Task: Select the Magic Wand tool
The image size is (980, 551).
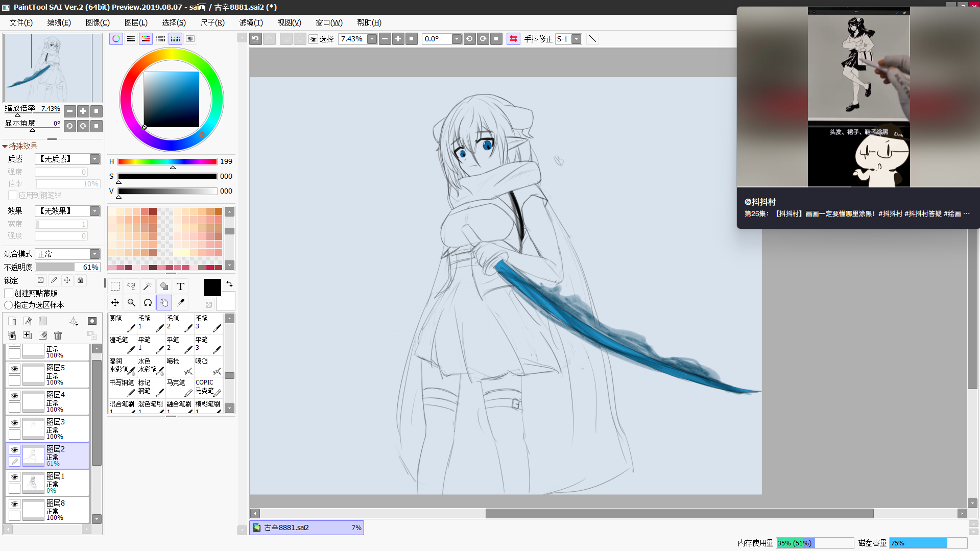Action: (x=148, y=286)
